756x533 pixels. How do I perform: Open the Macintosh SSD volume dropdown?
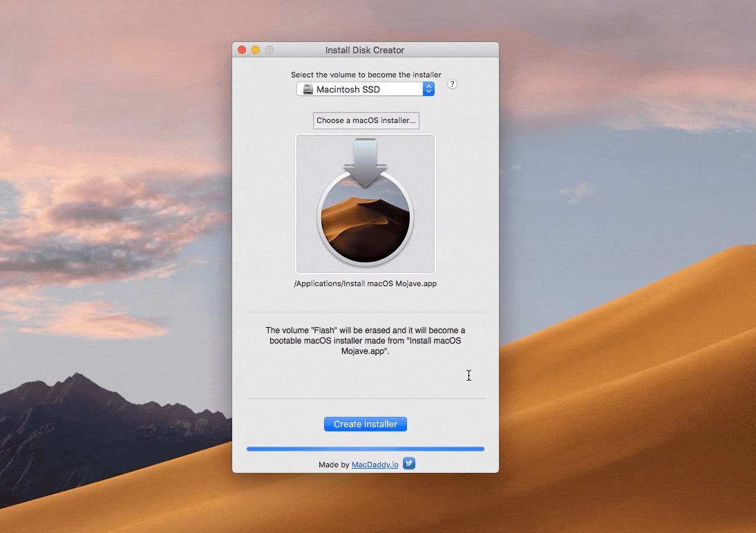366,89
